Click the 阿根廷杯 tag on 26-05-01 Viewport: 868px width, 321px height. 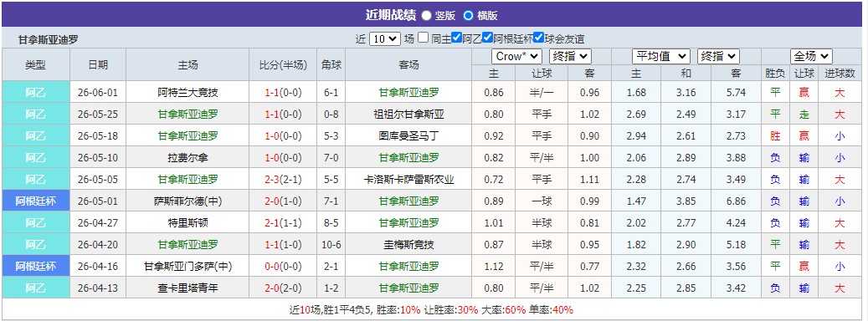(36, 201)
